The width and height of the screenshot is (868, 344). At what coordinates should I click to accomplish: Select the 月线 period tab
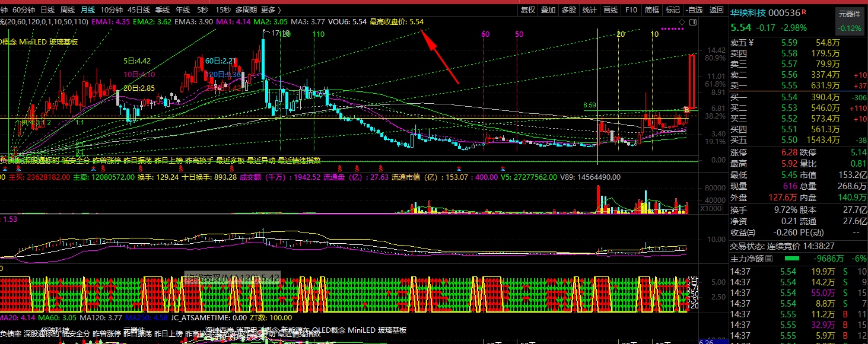tap(88, 9)
